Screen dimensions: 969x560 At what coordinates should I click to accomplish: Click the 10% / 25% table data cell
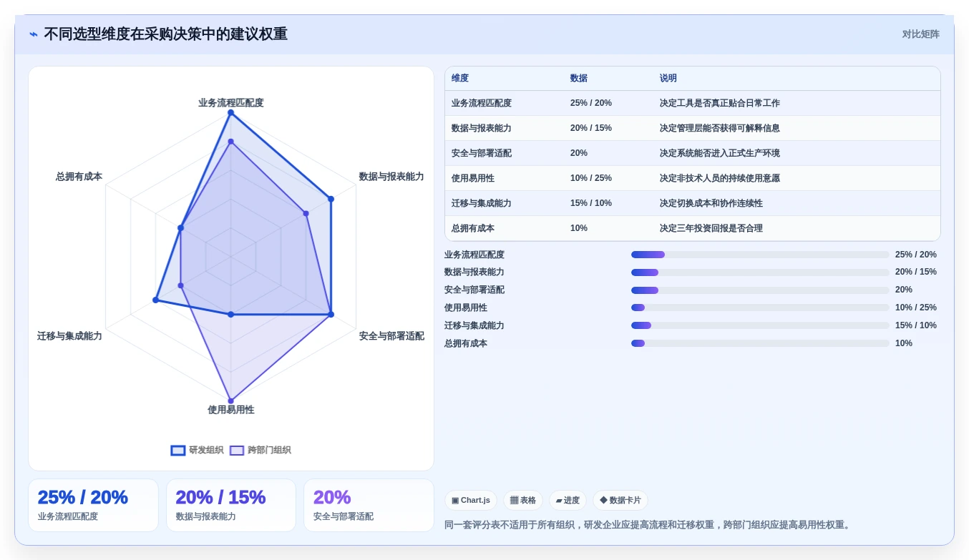click(591, 178)
